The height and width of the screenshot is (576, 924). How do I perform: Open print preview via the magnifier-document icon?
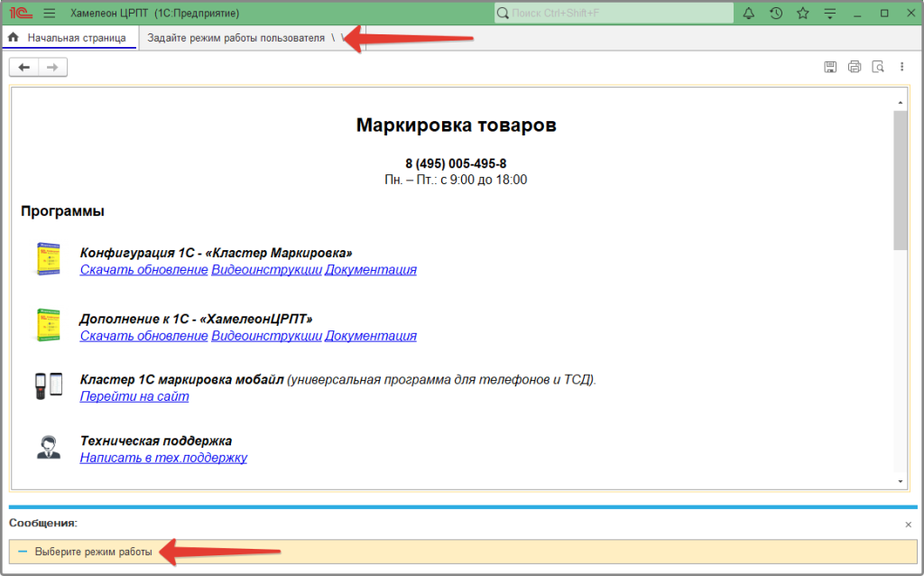pyautogui.click(x=878, y=66)
